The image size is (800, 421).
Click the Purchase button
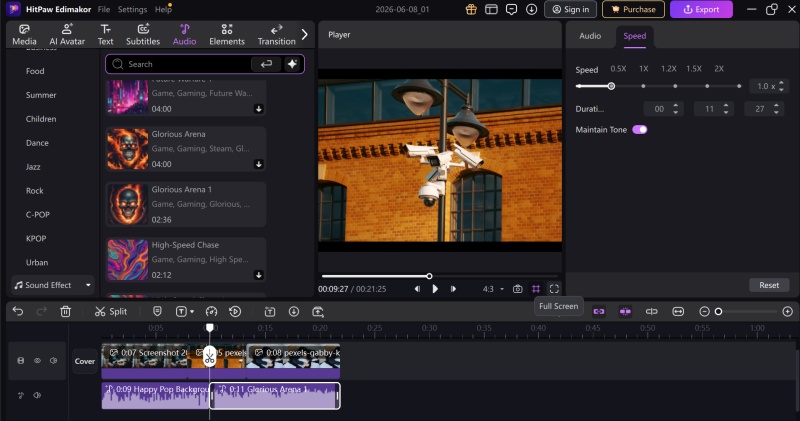point(633,9)
